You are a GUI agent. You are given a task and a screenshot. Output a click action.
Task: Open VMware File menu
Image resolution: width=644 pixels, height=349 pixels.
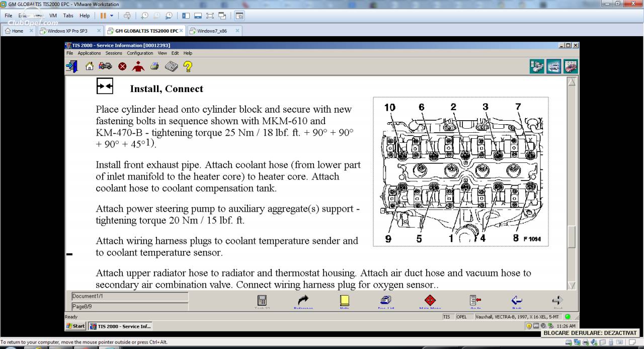tap(9, 16)
